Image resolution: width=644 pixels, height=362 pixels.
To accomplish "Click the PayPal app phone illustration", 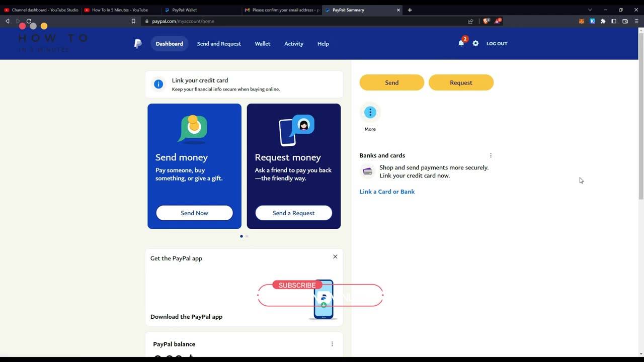I will [324, 300].
